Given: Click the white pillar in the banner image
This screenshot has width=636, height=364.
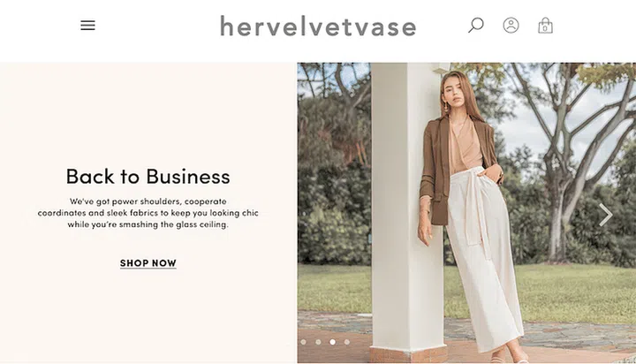Looking at the screenshot, I should tap(407, 211).
